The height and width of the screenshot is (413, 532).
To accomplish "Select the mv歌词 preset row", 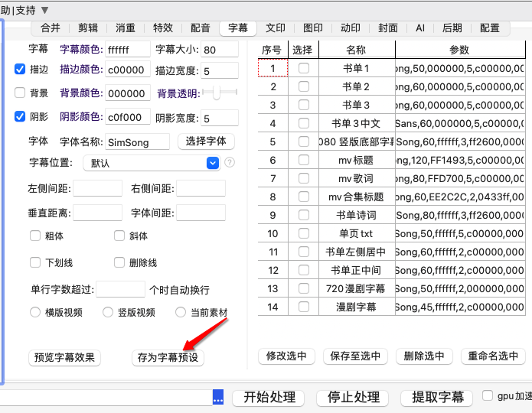I will 391,178.
